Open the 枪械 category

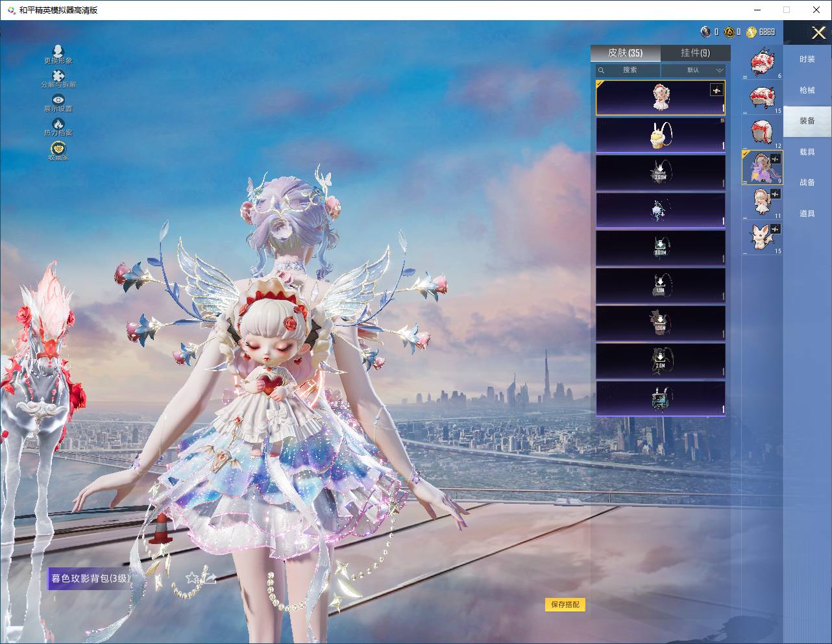tap(807, 90)
